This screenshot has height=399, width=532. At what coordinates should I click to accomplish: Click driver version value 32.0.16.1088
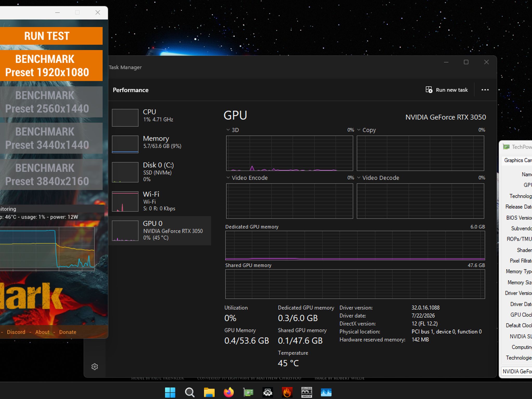click(425, 308)
